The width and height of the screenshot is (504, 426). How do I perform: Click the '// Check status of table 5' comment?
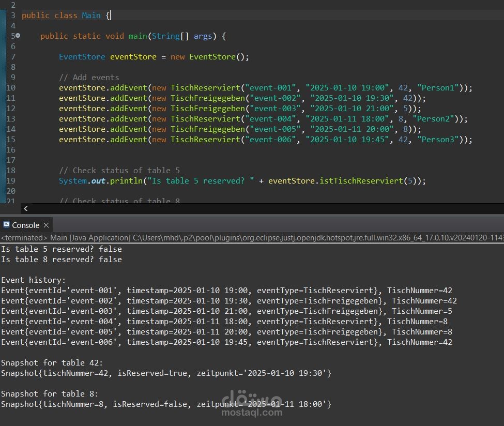[119, 171]
